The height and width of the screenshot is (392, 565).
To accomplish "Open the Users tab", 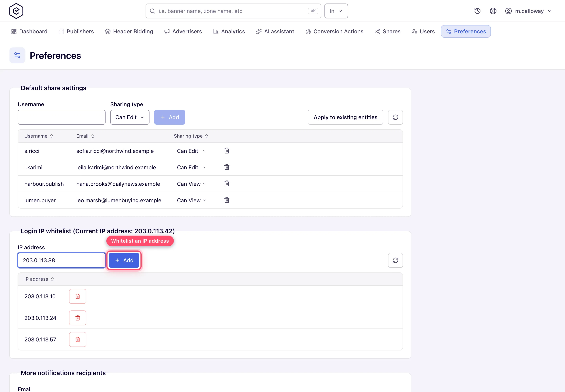I will pyautogui.click(x=423, y=31).
